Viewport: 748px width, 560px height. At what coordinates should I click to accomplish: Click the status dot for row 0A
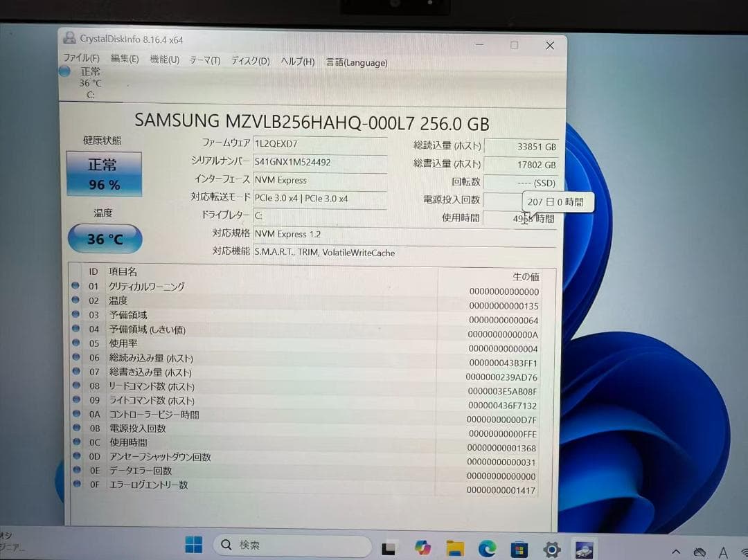[76, 413]
